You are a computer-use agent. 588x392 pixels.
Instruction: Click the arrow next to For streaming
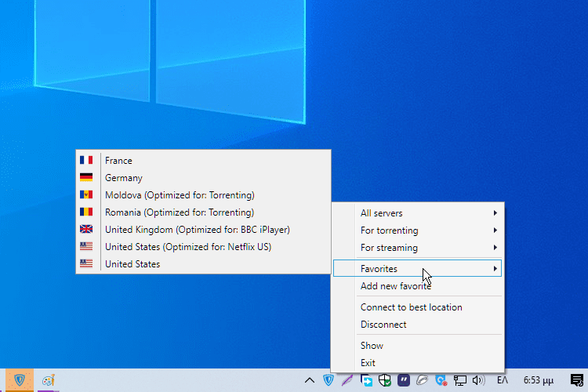495,248
